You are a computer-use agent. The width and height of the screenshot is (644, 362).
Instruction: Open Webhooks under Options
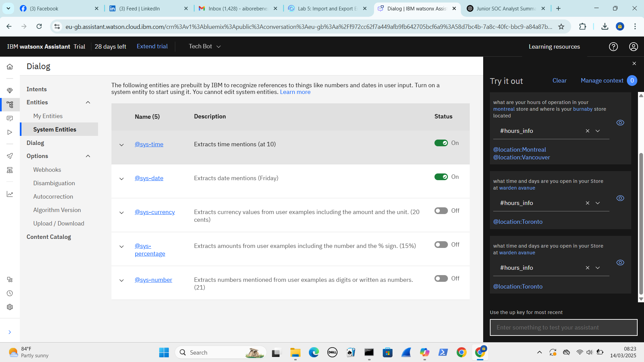coord(47,170)
